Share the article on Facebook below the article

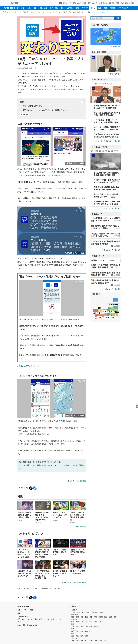click(35, 488)
